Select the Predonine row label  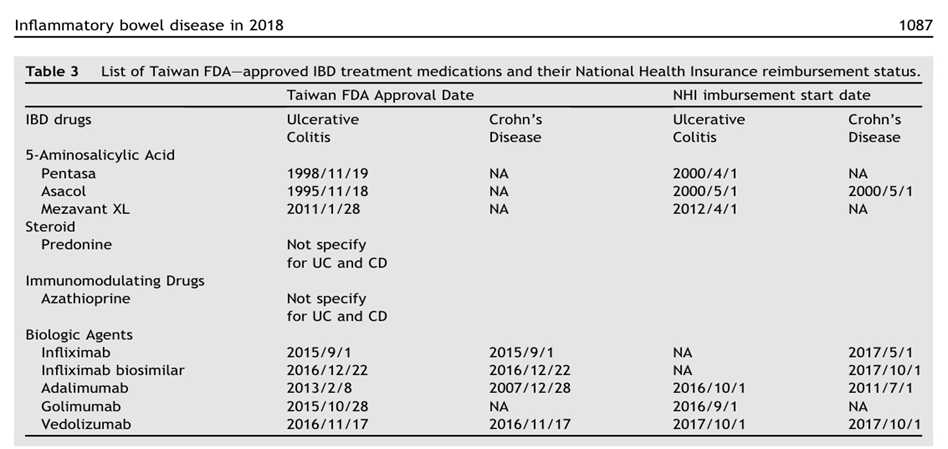click(x=76, y=245)
